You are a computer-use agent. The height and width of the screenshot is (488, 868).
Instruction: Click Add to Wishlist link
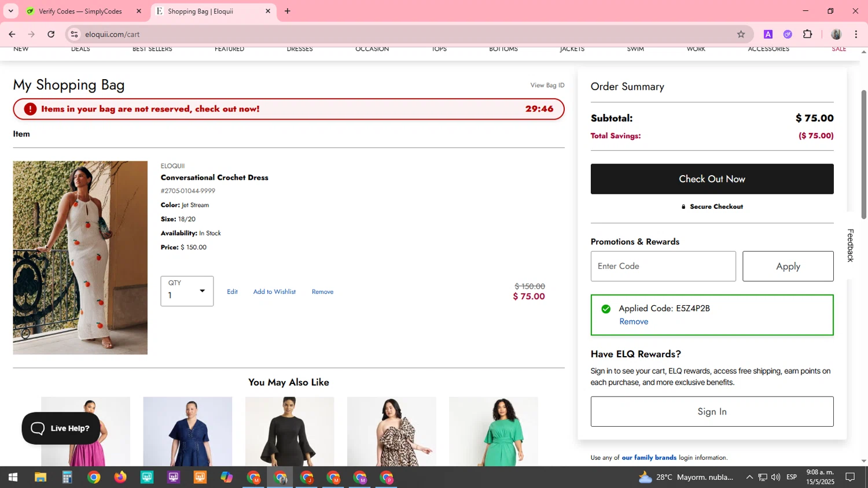(x=274, y=292)
